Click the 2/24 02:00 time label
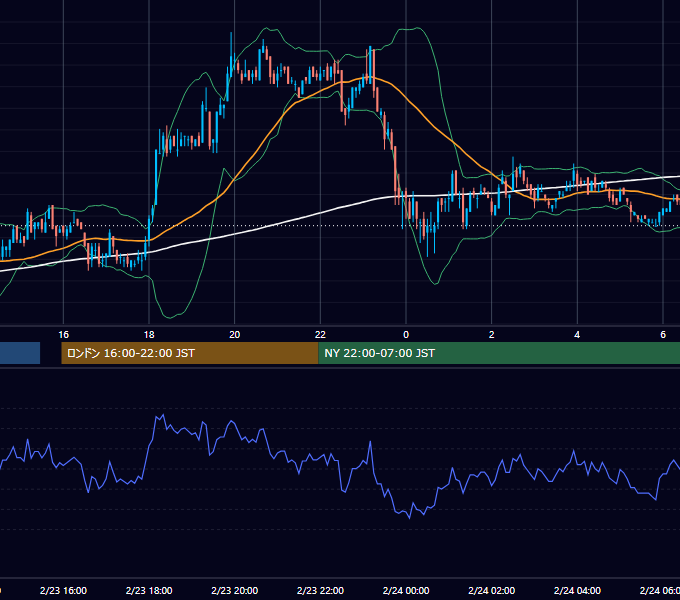 coord(492,590)
